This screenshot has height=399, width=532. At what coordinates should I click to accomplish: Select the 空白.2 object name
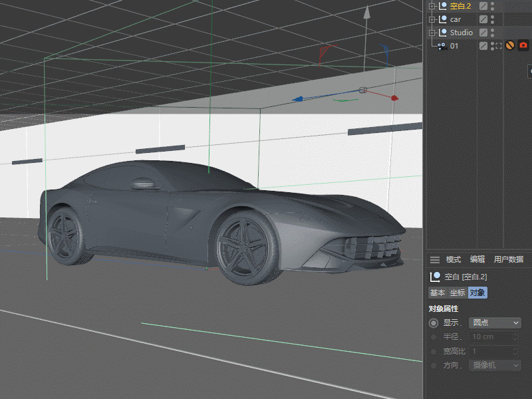pyautogui.click(x=460, y=6)
